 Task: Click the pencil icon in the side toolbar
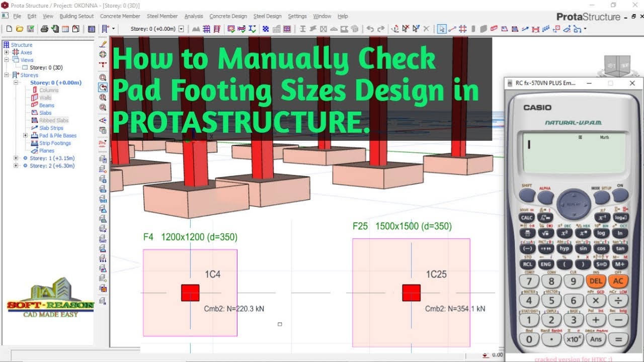click(x=103, y=44)
